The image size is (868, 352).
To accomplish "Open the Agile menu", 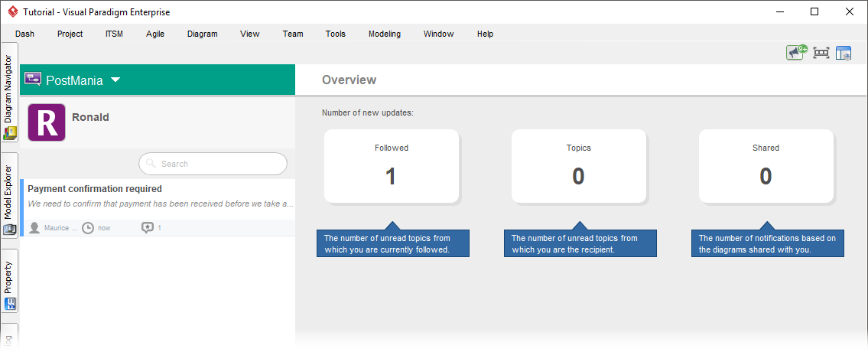I will point(155,34).
